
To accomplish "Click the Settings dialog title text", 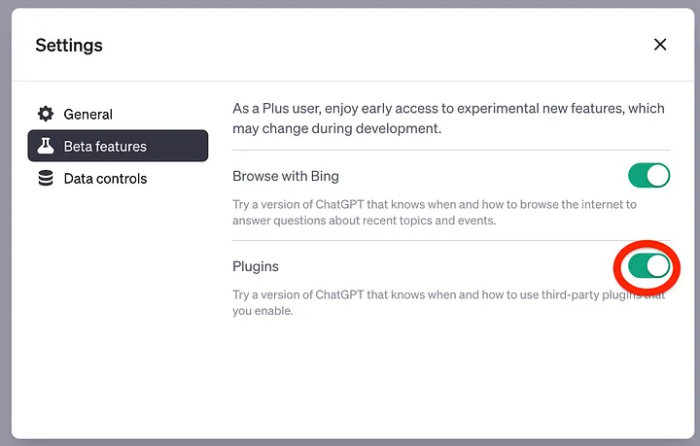I will pos(69,45).
